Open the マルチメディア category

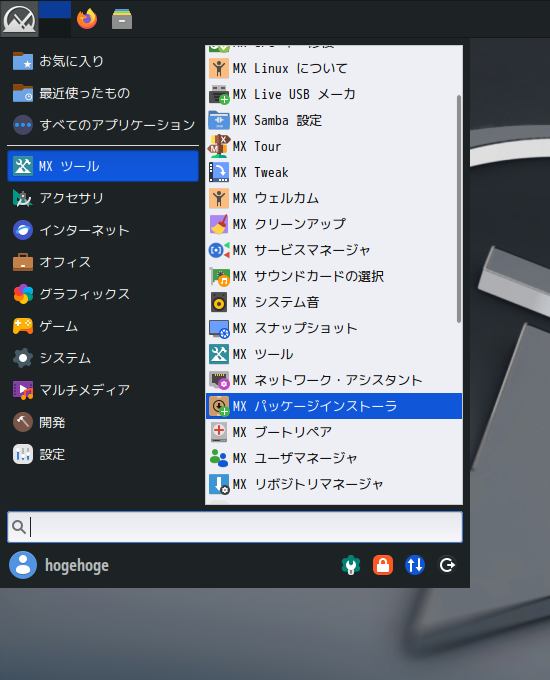[103, 390]
